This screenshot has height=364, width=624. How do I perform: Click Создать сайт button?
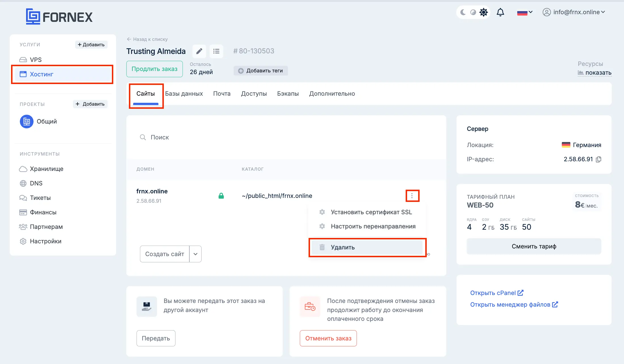pos(165,254)
